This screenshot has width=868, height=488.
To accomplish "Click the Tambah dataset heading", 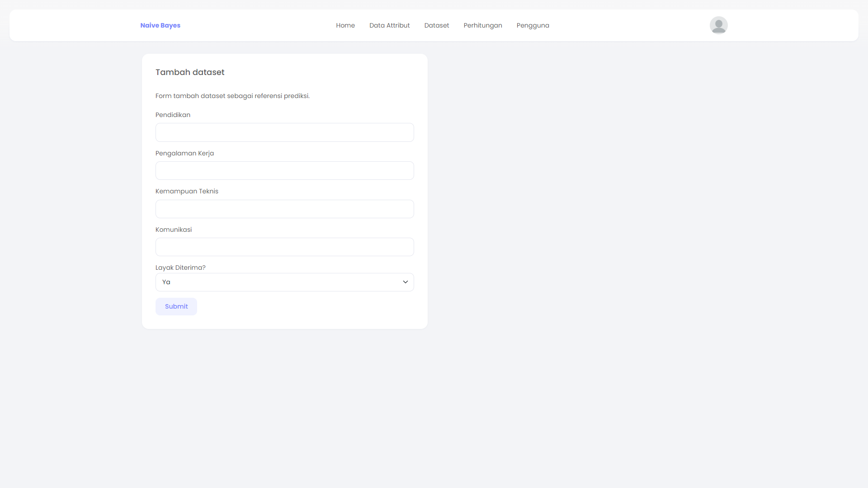I will (190, 72).
